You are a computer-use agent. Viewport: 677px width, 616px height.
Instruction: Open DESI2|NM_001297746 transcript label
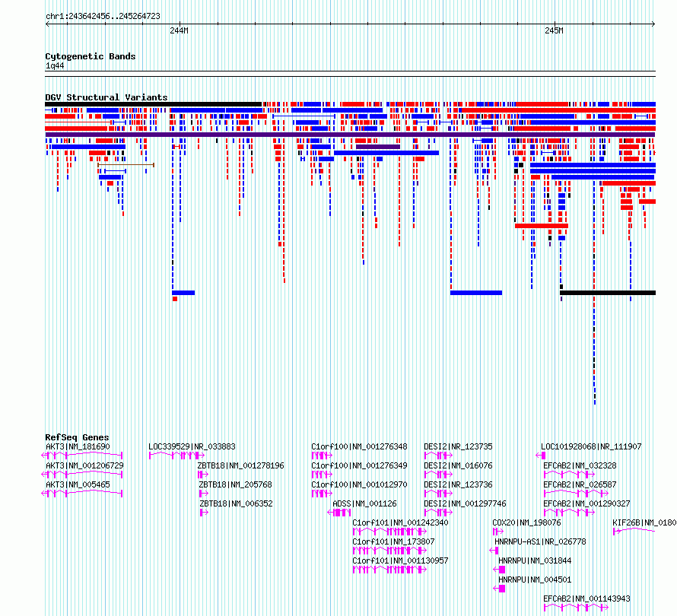465,503
